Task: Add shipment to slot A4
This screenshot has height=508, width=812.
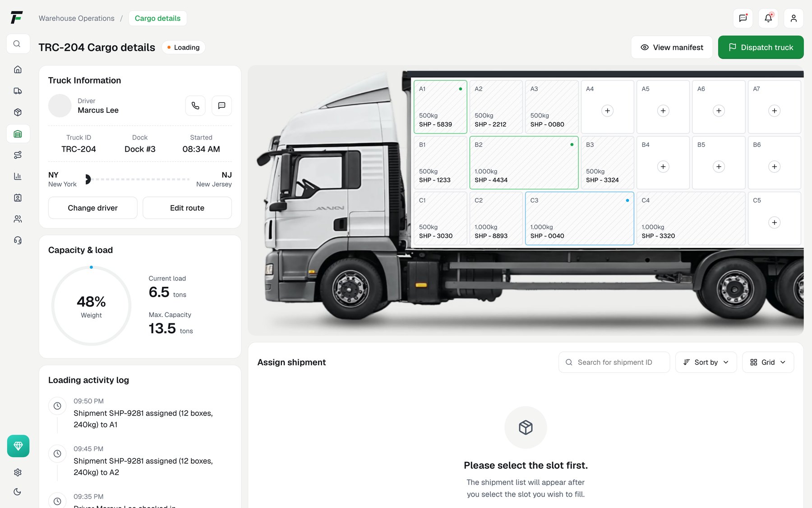Action: point(608,111)
